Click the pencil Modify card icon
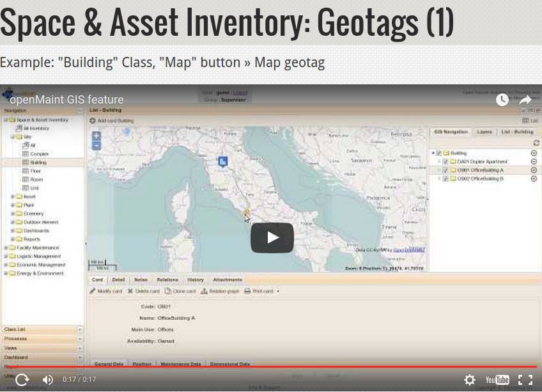The height and width of the screenshot is (392, 542). click(x=92, y=291)
